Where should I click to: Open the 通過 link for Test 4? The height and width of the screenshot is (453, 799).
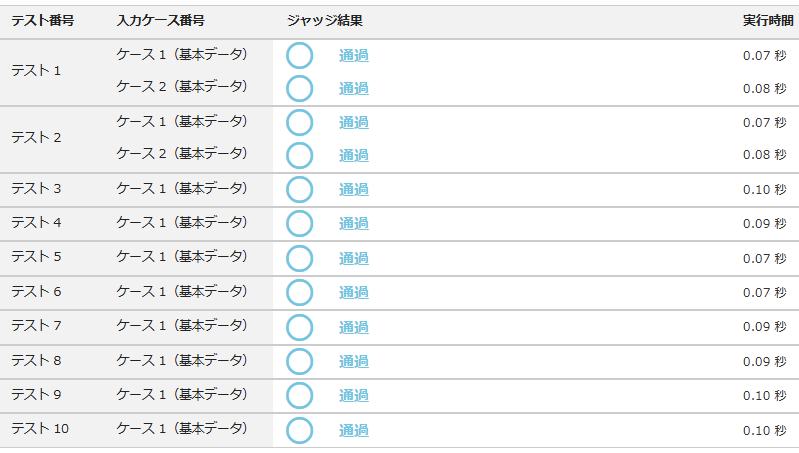pyautogui.click(x=354, y=224)
